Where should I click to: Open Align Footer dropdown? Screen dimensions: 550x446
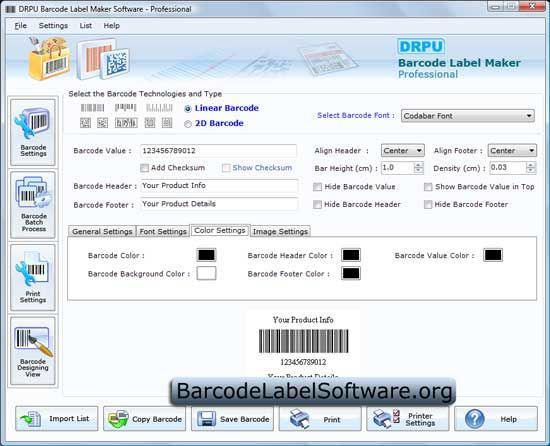pos(512,151)
